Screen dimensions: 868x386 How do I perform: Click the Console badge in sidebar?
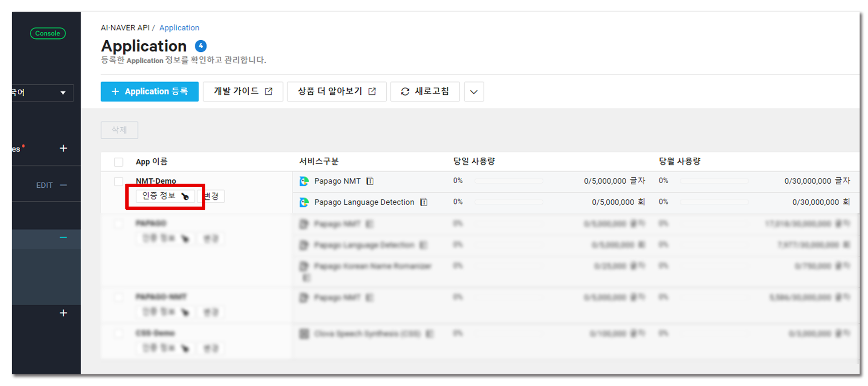[x=48, y=33]
